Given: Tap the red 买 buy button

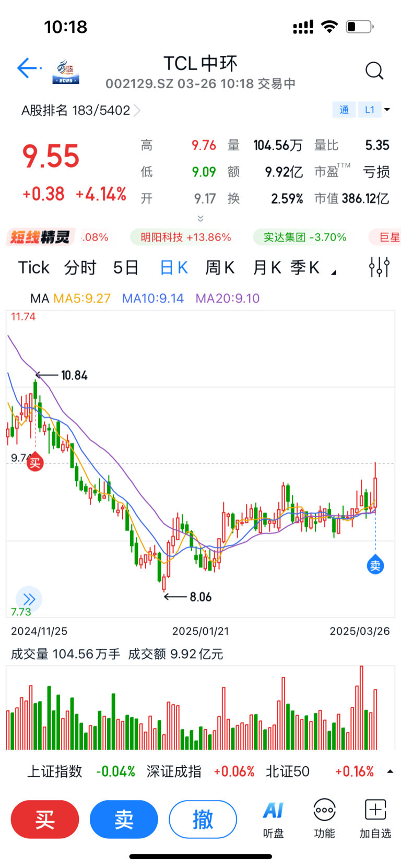Looking at the screenshot, I should tap(45, 819).
